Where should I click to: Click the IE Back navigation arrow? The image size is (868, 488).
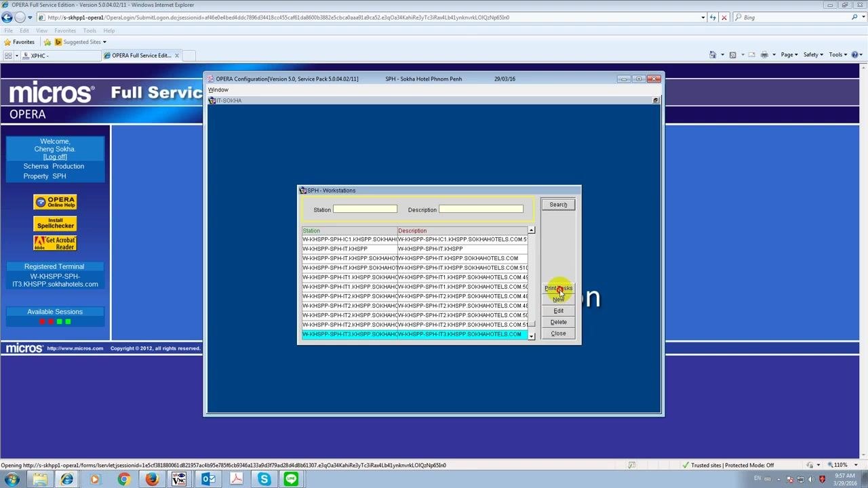click(x=7, y=17)
